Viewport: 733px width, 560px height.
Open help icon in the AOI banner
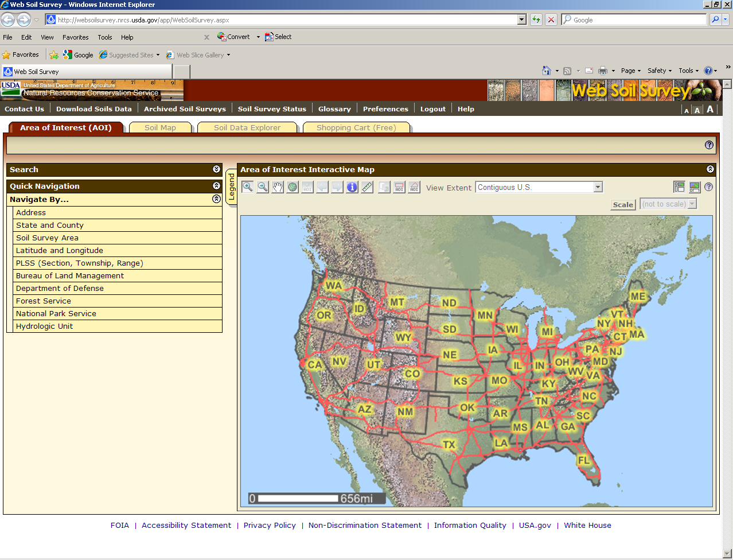(709, 145)
